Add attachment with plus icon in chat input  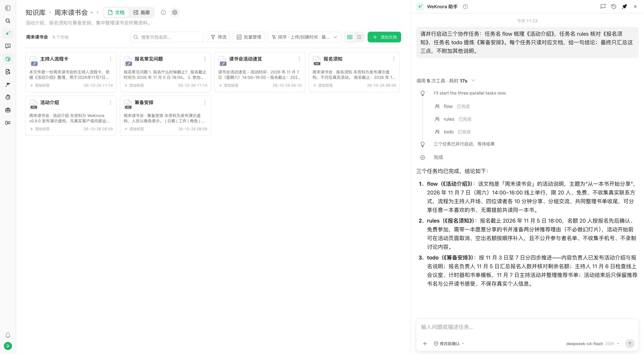coord(425,344)
